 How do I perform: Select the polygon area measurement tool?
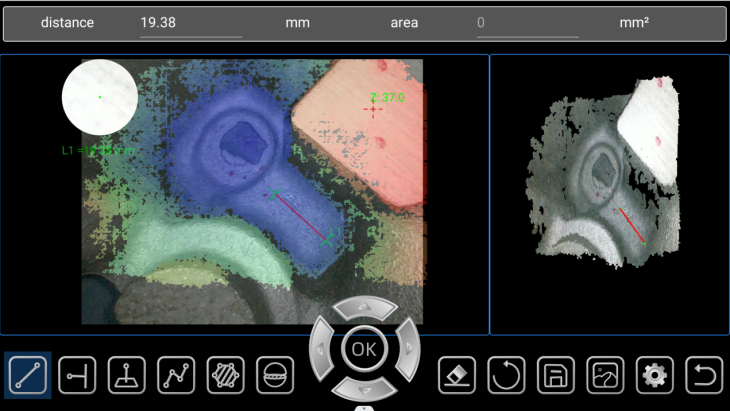pyautogui.click(x=225, y=376)
